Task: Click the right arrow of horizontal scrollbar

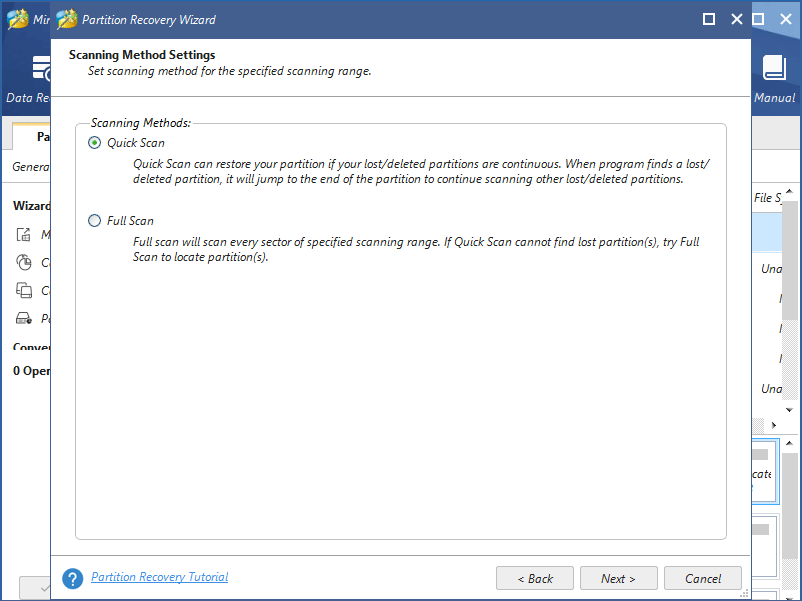Action: tap(774, 425)
